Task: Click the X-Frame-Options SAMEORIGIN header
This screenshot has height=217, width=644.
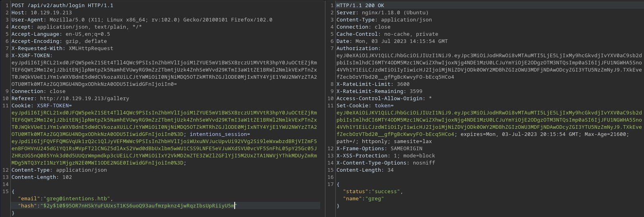Action: [x=379, y=149]
